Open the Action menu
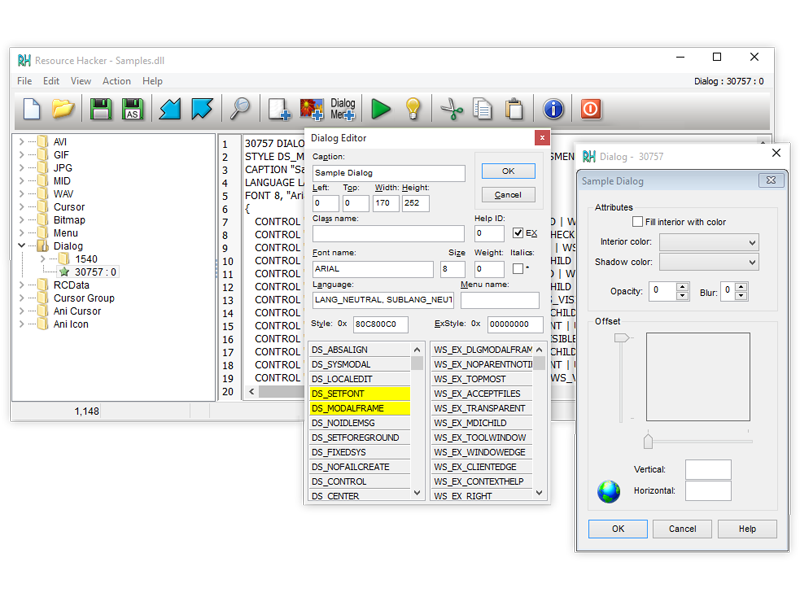 [116, 81]
